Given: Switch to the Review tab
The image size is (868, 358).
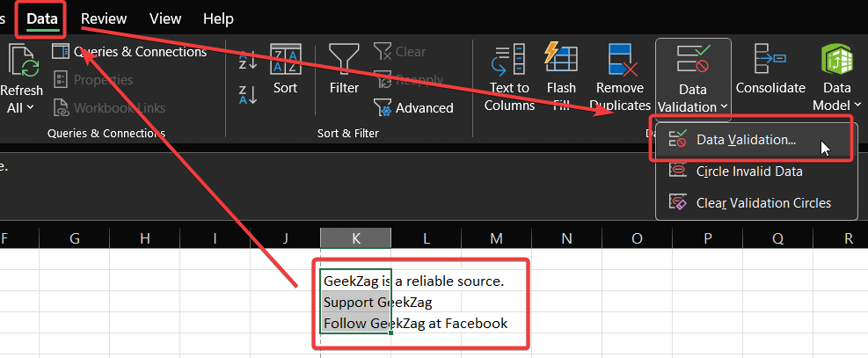Looking at the screenshot, I should (104, 18).
